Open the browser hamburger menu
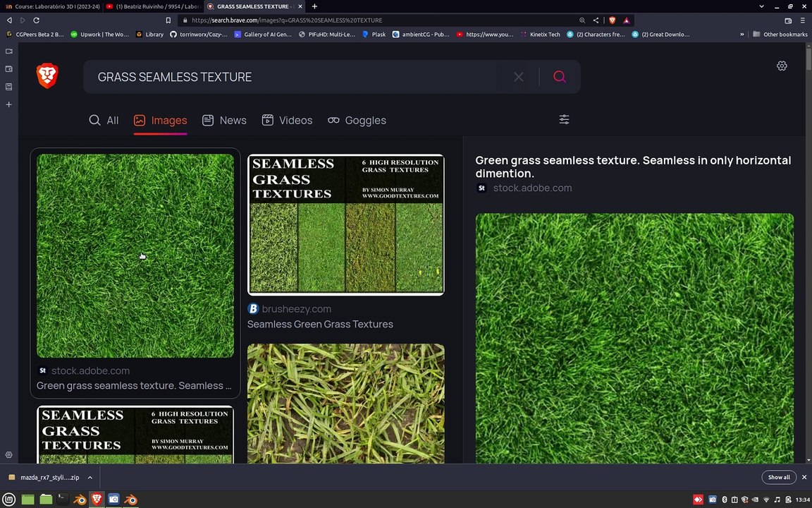Viewport: 812px width, 508px height. click(x=803, y=20)
